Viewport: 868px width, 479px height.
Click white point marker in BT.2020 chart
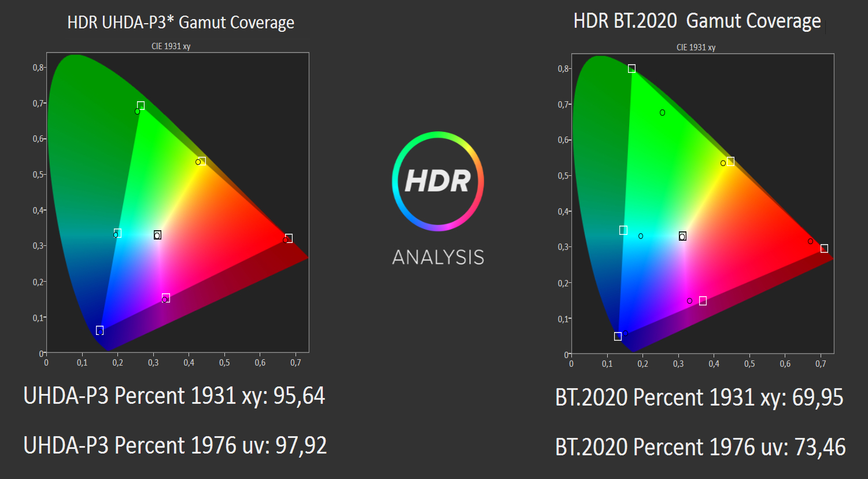click(x=682, y=236)
